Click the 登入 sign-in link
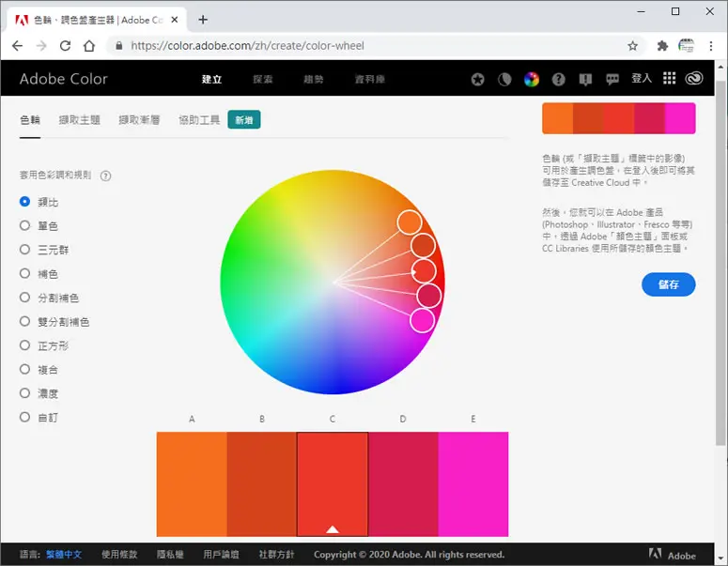The image size is (728, 566). click(642, 79)
